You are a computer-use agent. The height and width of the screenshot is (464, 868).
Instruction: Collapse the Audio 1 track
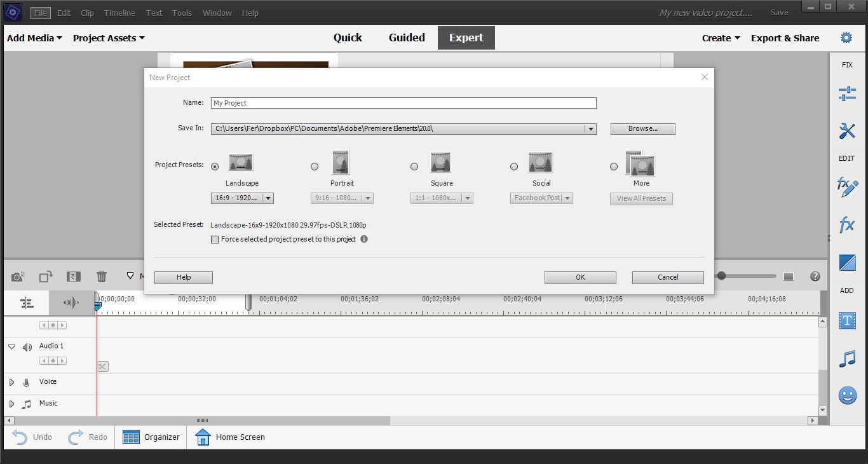[11, 347]
